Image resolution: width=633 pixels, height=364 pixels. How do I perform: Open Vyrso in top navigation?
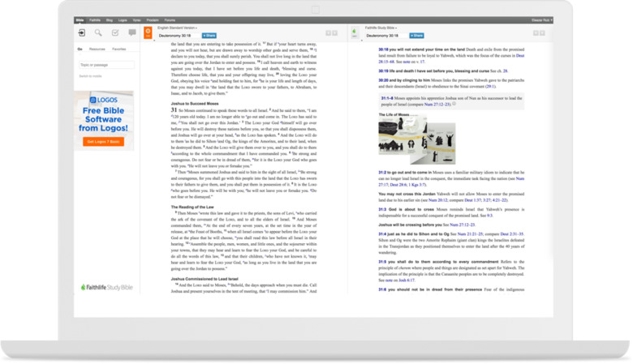[137, 20]
